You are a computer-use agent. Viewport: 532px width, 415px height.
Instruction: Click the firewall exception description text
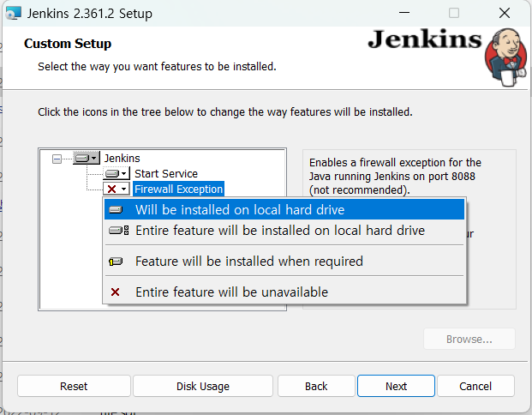[395, 177]
